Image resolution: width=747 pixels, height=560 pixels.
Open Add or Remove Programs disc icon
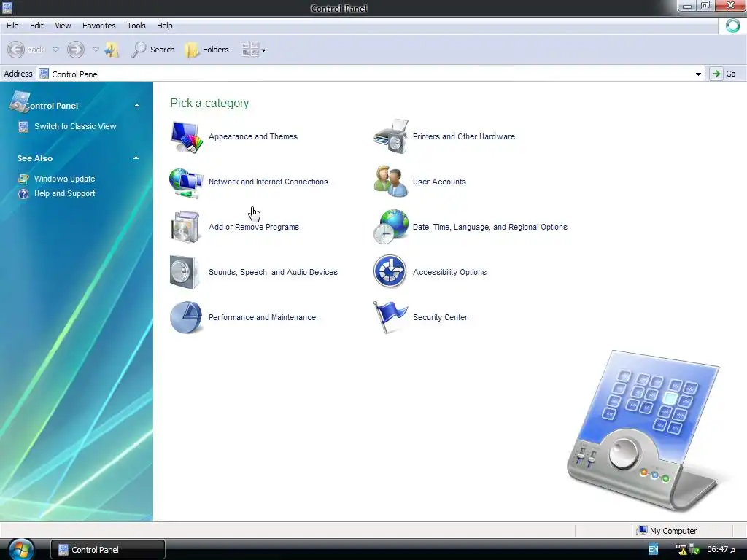[185, 227]
